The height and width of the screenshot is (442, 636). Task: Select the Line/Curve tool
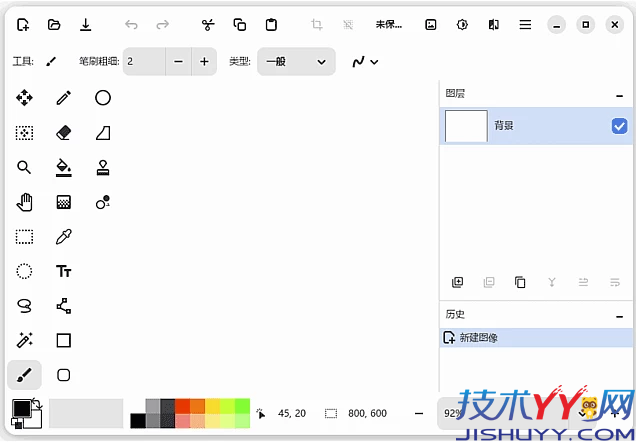pos(64,306)
